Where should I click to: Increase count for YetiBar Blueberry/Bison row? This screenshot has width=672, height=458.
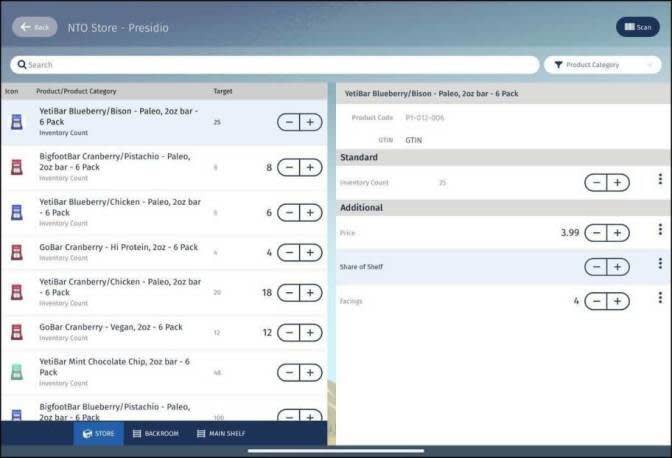click(311, 122)
